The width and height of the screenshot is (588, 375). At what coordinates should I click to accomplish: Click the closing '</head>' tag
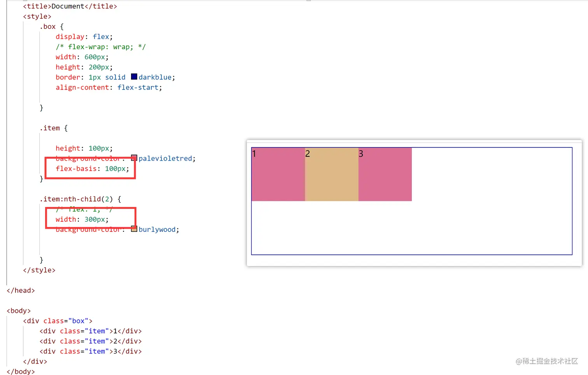(21, 290)
